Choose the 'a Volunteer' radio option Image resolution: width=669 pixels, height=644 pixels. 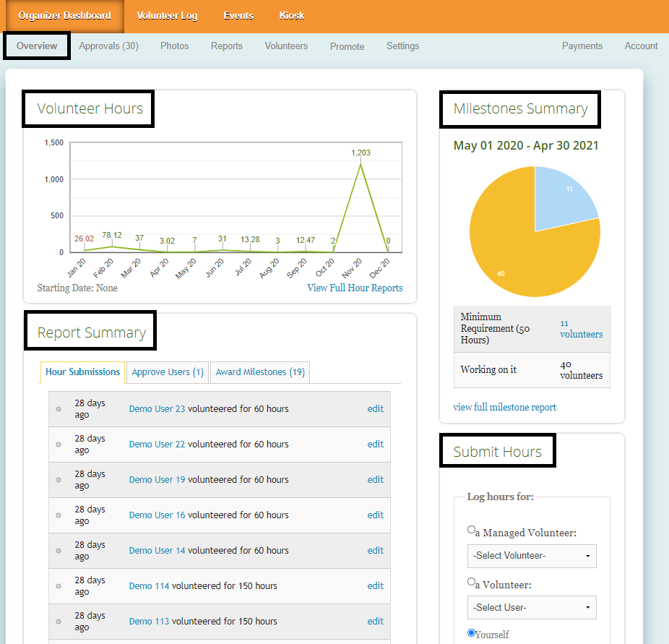472,581
